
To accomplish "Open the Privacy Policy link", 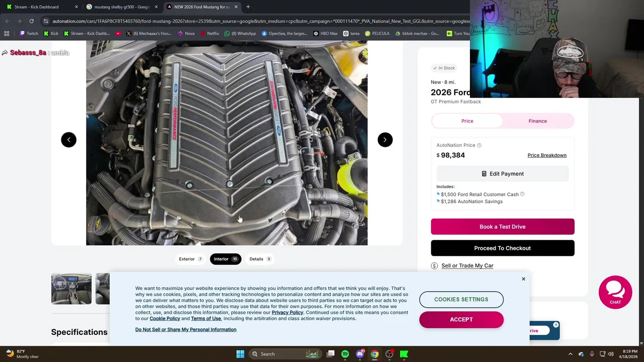I will coord(287,313).
